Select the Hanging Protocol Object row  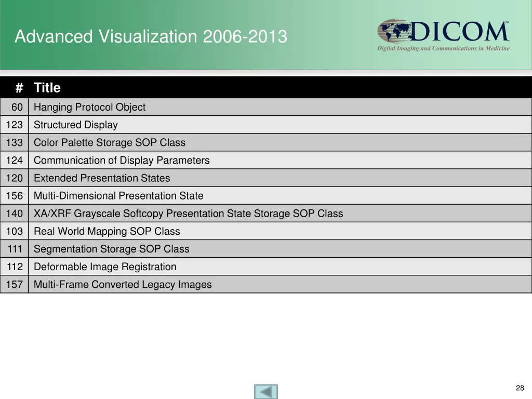click(x=89, y=107)
